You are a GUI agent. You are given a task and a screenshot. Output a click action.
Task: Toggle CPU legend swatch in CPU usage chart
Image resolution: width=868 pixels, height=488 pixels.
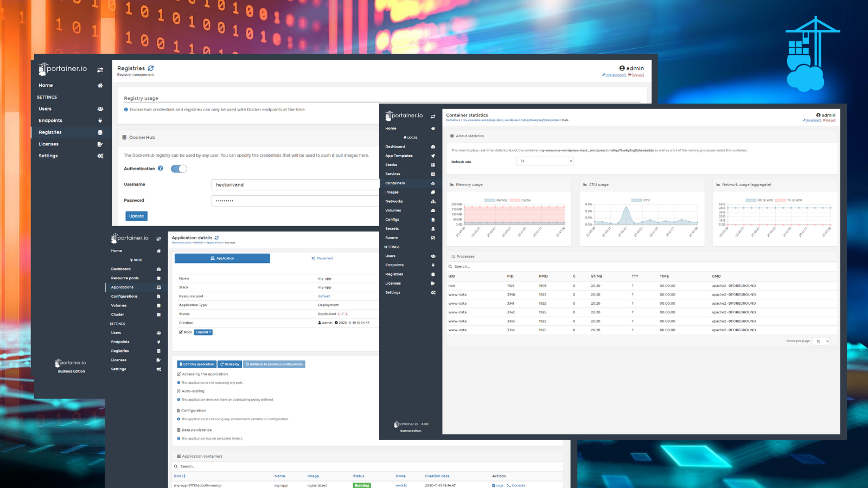point(636,201)
